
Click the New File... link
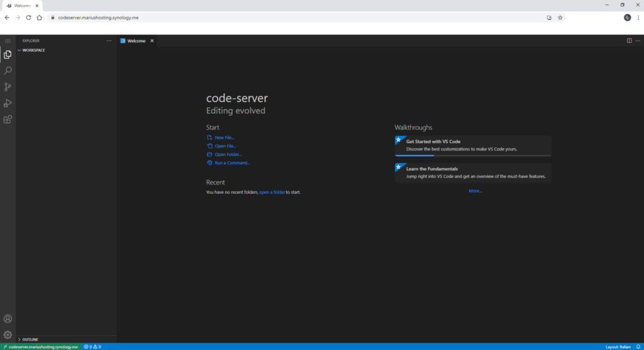click(x=224, y=137)
